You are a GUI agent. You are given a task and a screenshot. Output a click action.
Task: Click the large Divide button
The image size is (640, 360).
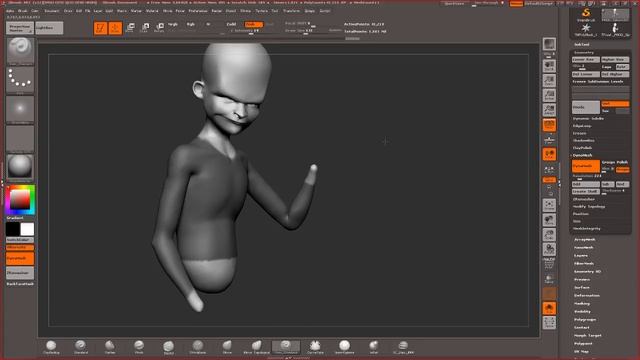tap(586, 107)
